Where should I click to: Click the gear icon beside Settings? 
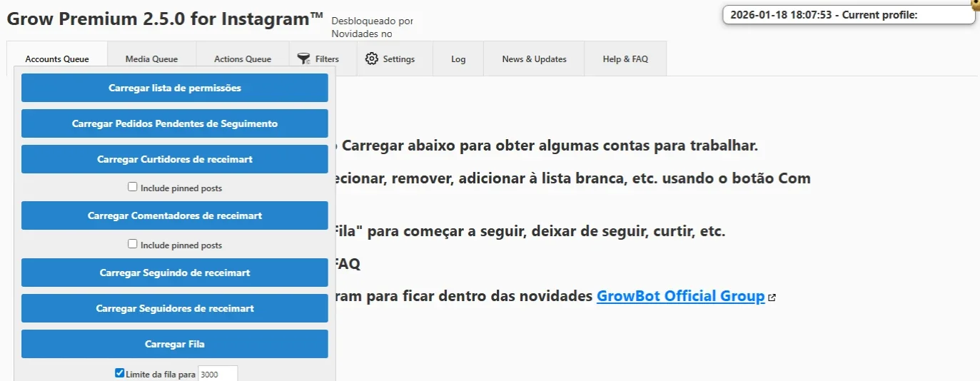coord(371,59)
